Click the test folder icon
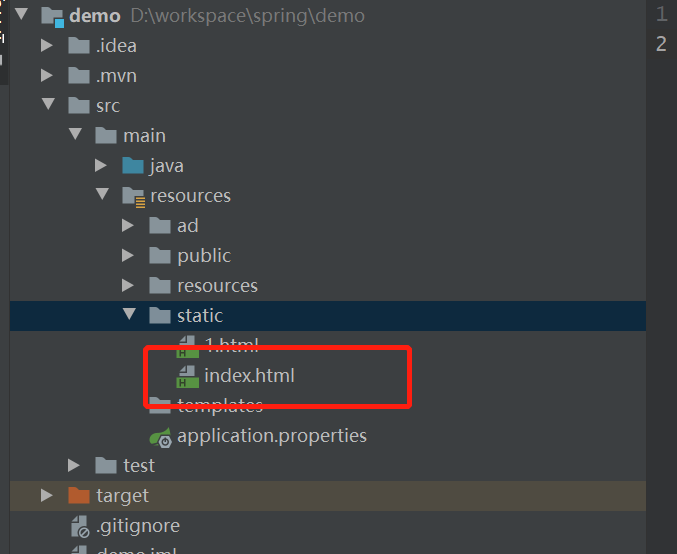The height and width of the screenshot is (554, 677). coord(106,465)
